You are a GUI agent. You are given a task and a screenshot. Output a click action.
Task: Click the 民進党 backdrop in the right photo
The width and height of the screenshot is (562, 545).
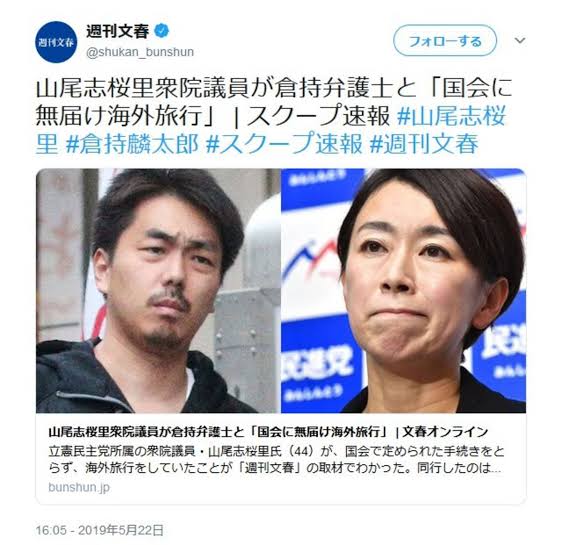[x=317, y=364]
